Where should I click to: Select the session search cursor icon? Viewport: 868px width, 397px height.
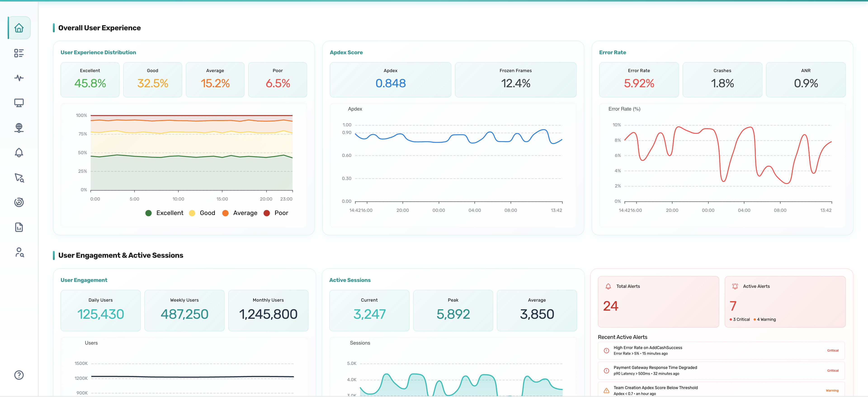(19, 178)
